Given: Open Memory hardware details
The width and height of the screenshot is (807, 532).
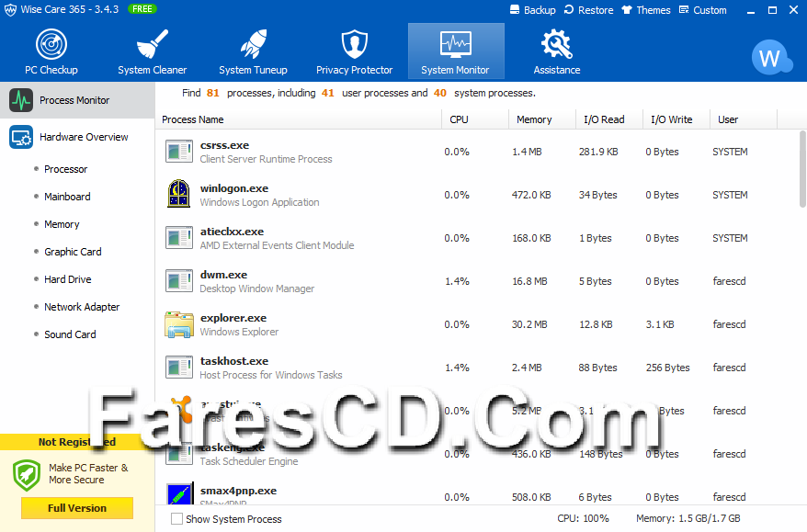Looking at the screenshot, I should [62, 224].
